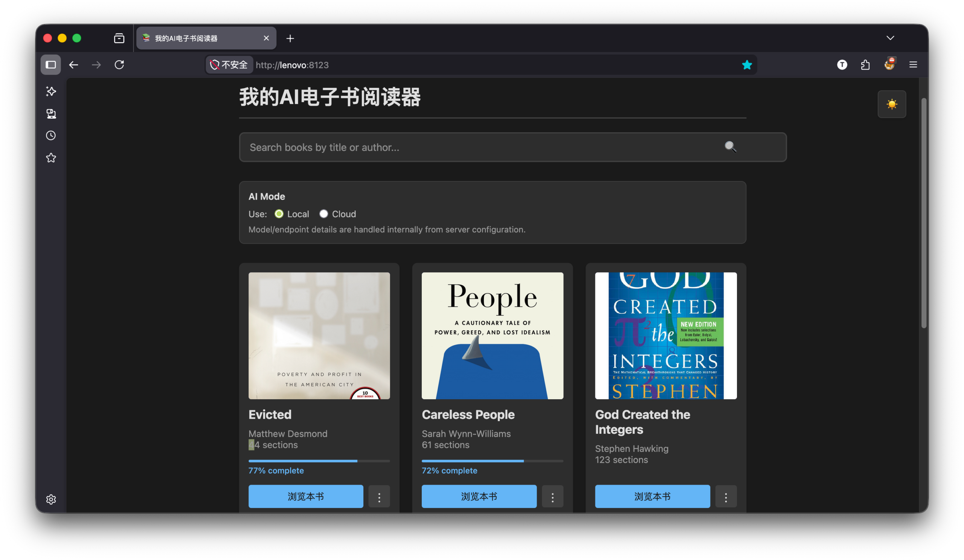Toggle the sun light/dark theme button
Image resolution: width=964 pixels, height=560 pixels.
coord(891,104)
